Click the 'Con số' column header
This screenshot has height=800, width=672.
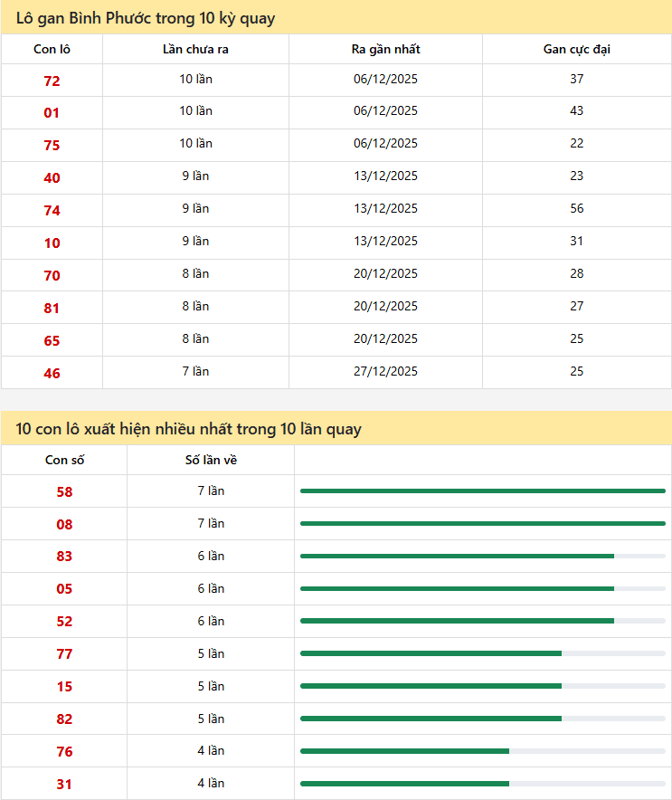64,461
